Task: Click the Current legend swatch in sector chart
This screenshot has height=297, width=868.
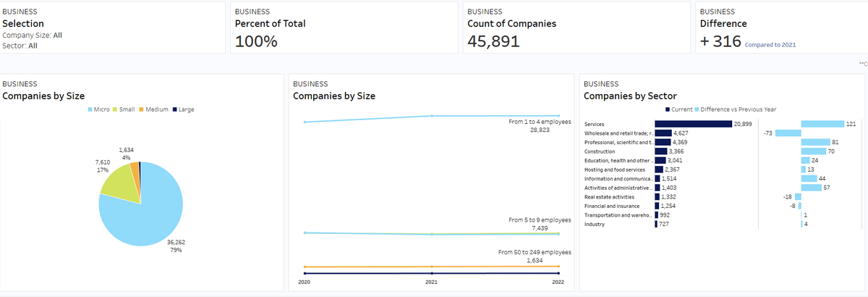Action: [668, 109]
